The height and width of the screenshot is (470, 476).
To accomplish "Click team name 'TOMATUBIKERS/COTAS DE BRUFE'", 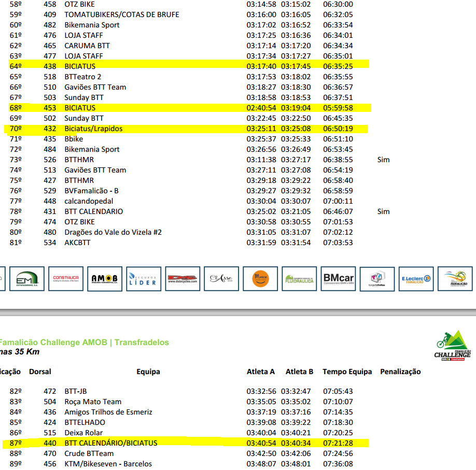I will tap(122, 15).
